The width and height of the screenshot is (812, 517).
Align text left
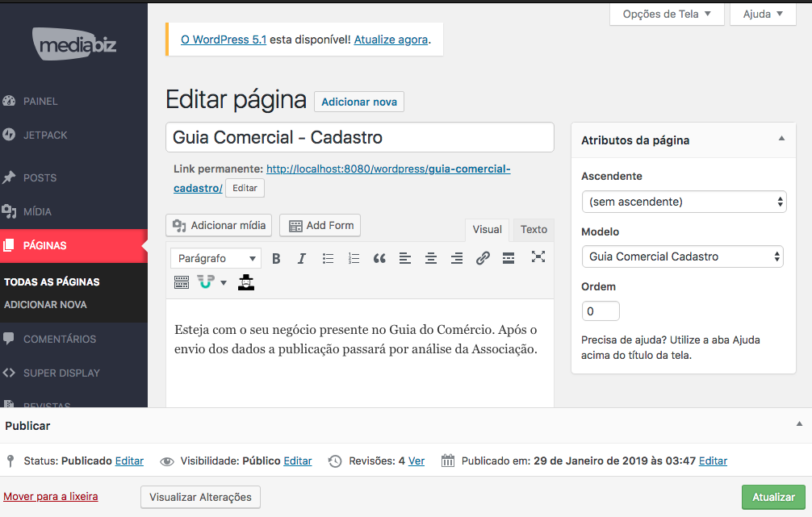coord(405,258)
